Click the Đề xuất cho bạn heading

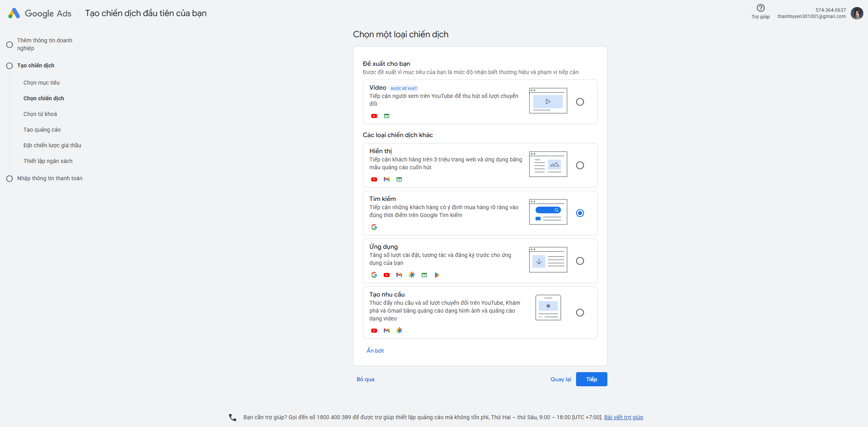(386, 64)
